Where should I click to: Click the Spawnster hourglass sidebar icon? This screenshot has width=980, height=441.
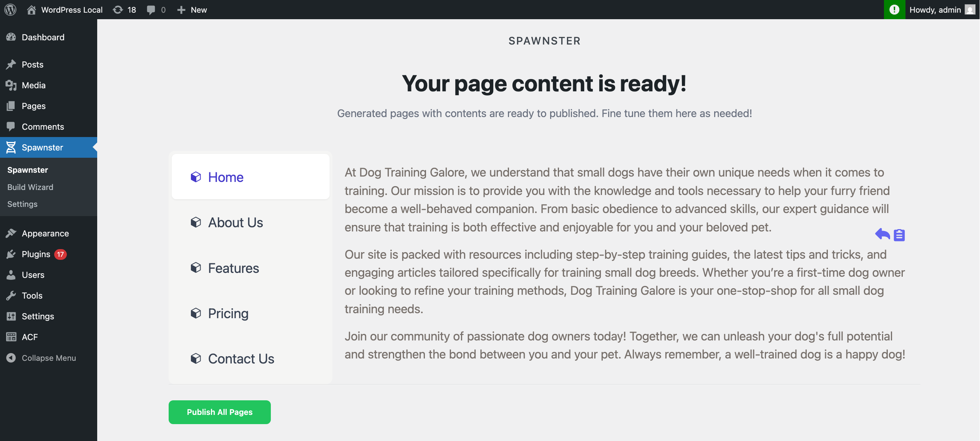[x=11, y=147]
